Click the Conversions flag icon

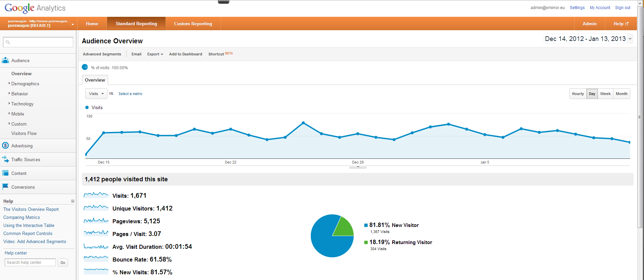pos(5,187)
